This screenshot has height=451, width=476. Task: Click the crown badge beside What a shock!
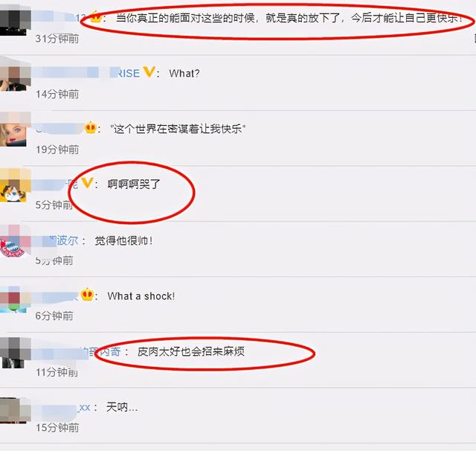click(x=87, y=295)
